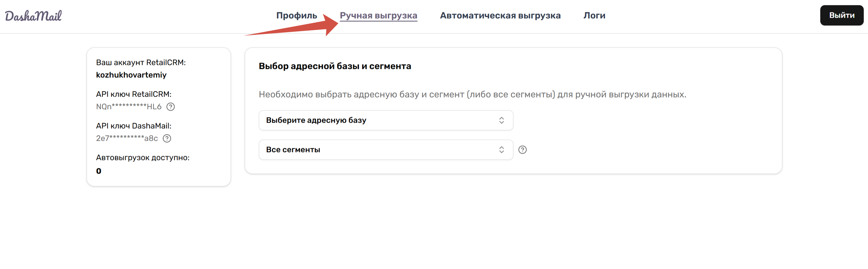
Task: Click the masked RetailCRM API key value
Action: (129, 107)
